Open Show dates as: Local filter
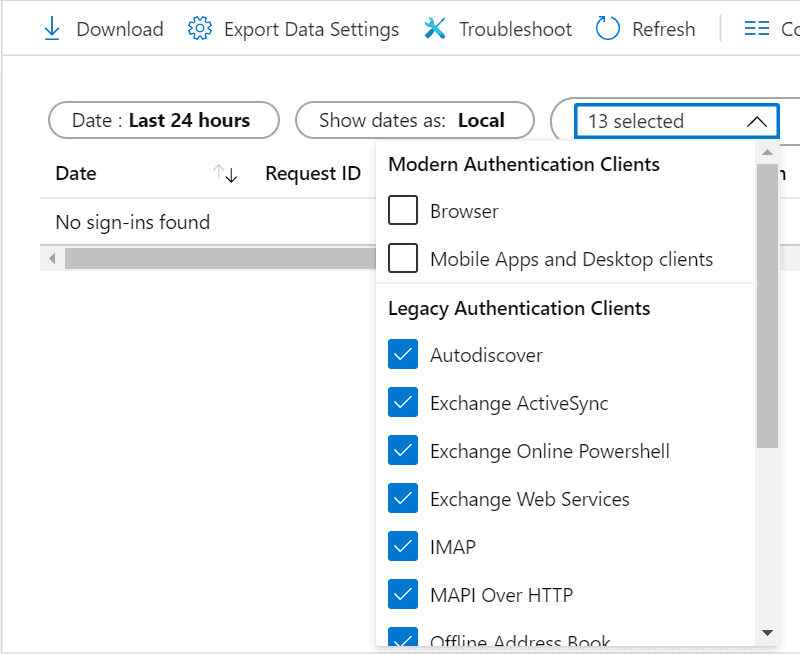The image size is (800, 654). (x=415, y=120)
